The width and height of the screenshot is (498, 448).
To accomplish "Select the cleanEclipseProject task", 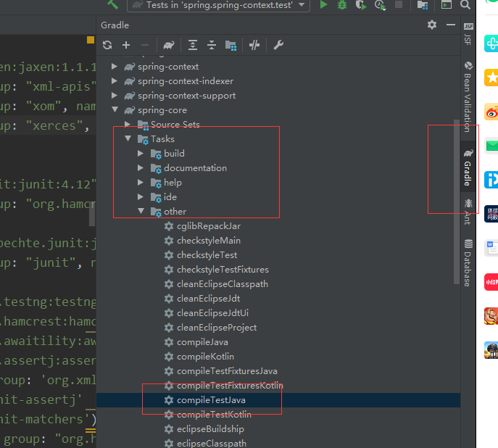I will (x=217, y=328).
